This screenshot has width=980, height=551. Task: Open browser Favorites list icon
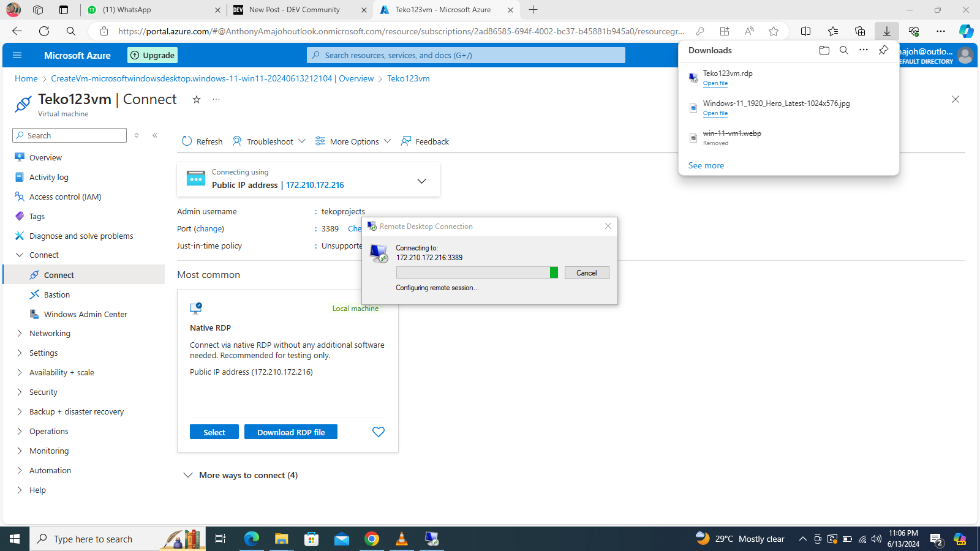[833, 31]
